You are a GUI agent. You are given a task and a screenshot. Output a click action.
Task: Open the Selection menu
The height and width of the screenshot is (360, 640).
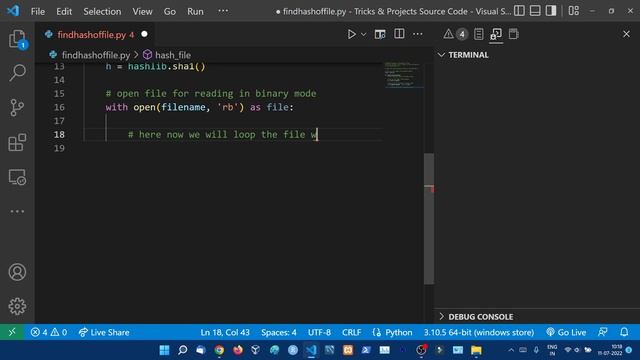[x=102, y=11]
